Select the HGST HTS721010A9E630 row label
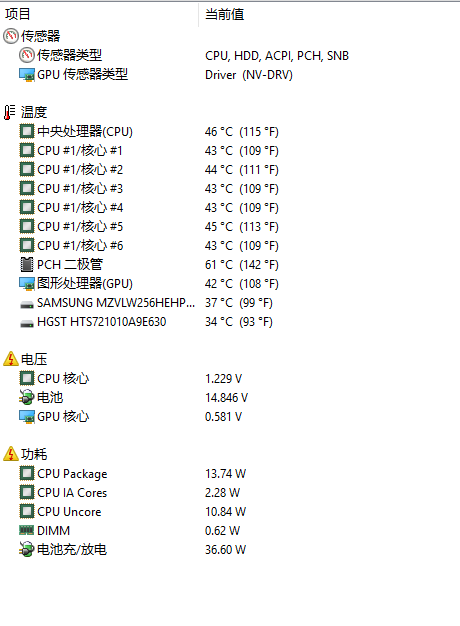The image size is (460, 626). click(101, 322)
